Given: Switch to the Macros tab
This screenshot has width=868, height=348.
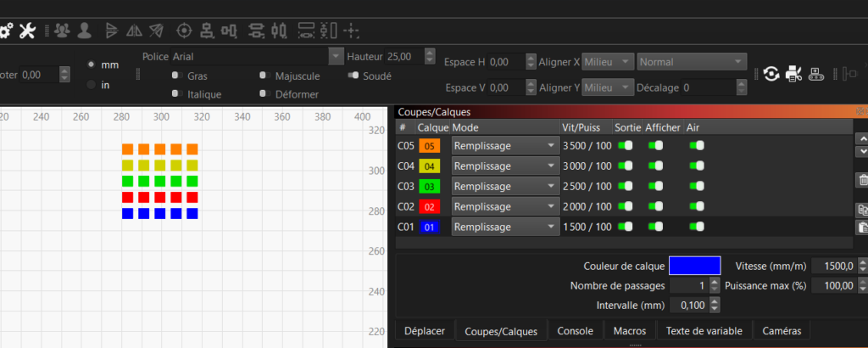Looking at the screenshot, I should (x=630, y=331).
